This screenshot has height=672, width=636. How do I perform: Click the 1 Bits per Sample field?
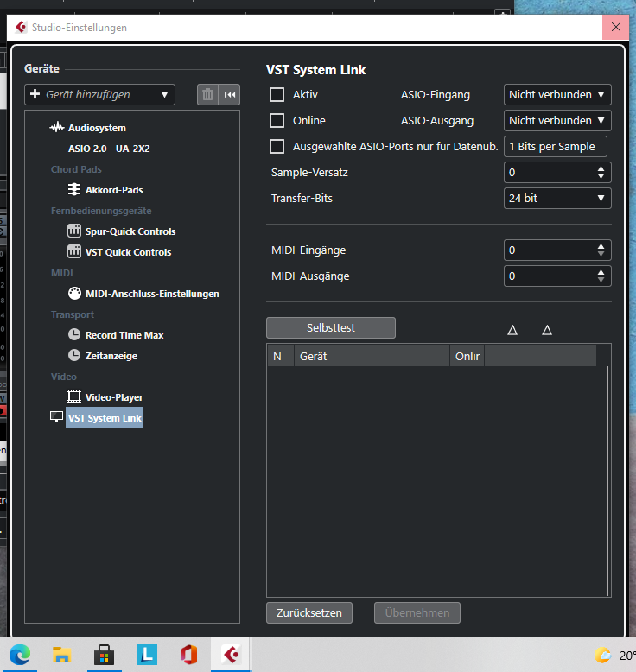point(556,146)
